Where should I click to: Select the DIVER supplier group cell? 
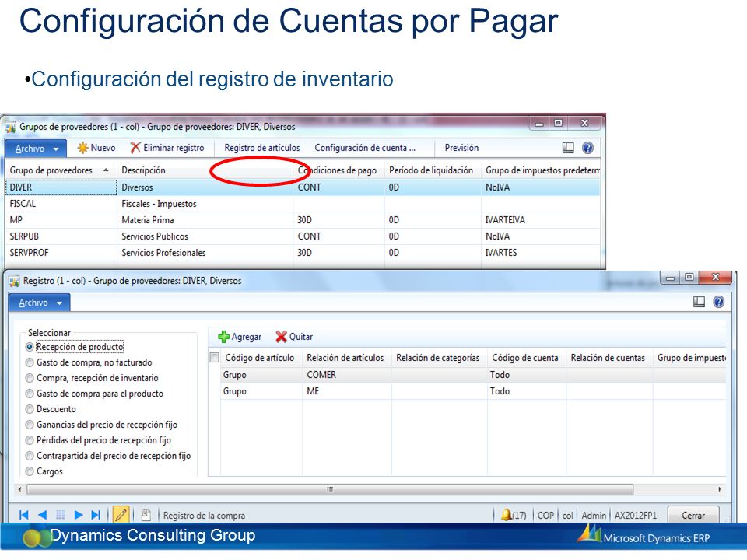point(61,187)
